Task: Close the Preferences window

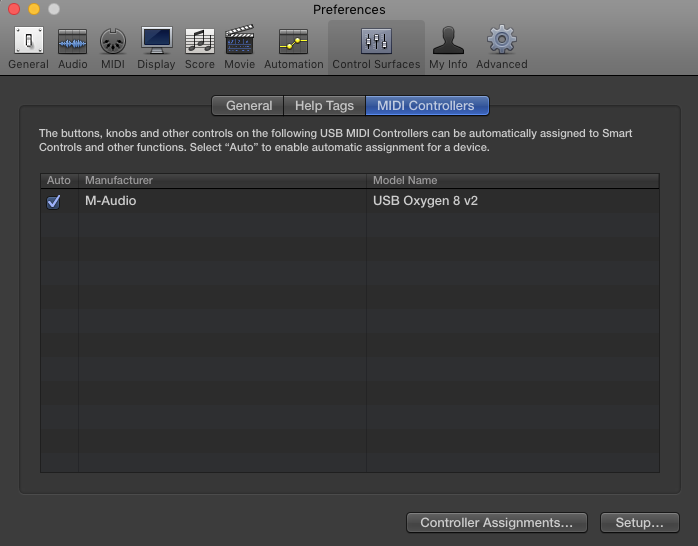Action: 14,9
